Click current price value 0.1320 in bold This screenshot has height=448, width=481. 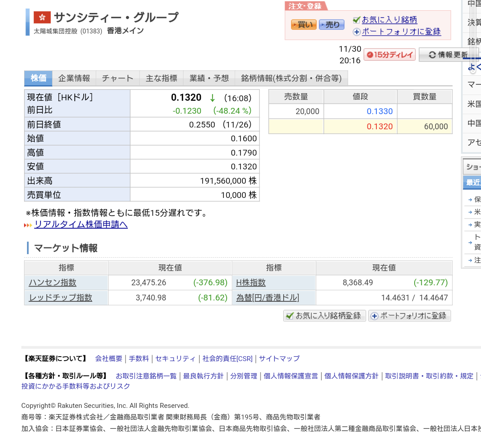[x=186, y=98]
